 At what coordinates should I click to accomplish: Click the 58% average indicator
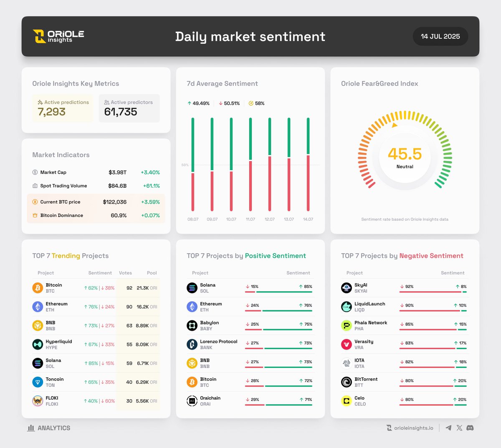(x=257, y=103)
